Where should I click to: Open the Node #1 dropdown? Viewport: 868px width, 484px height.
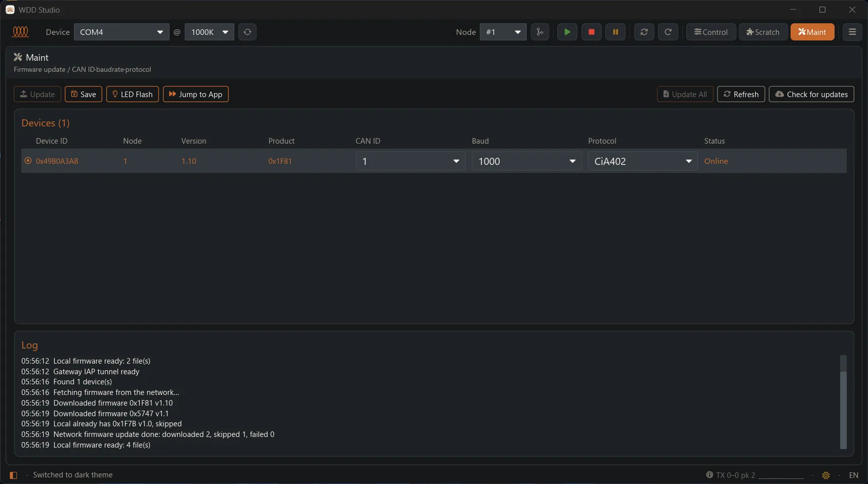click(x=503, y=32)
